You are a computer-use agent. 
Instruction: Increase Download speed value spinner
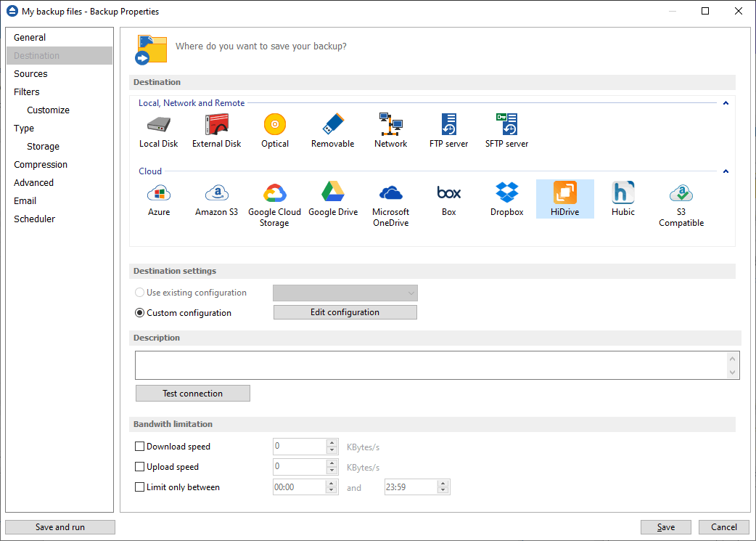pyautogui.click(x=332, y=442)
